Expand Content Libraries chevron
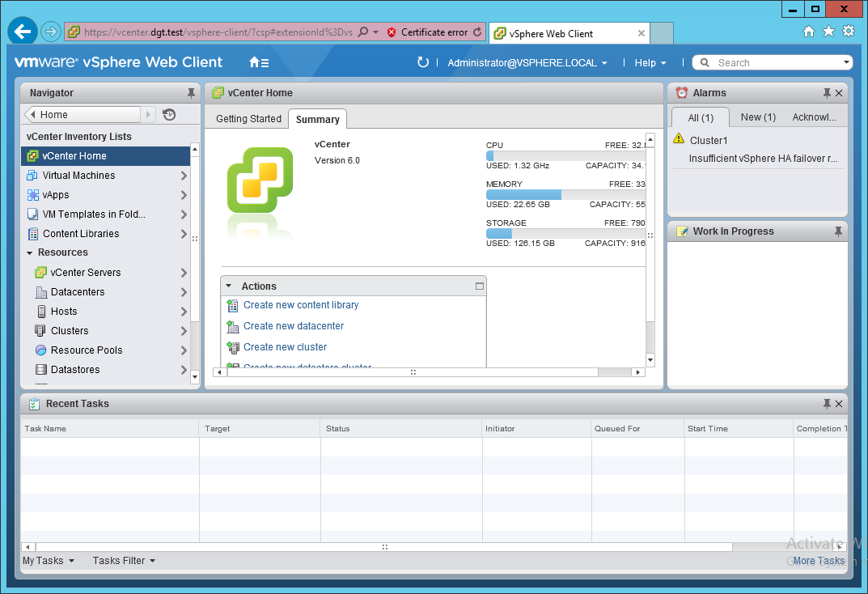 pyautogui.click(x=184, y=234)
